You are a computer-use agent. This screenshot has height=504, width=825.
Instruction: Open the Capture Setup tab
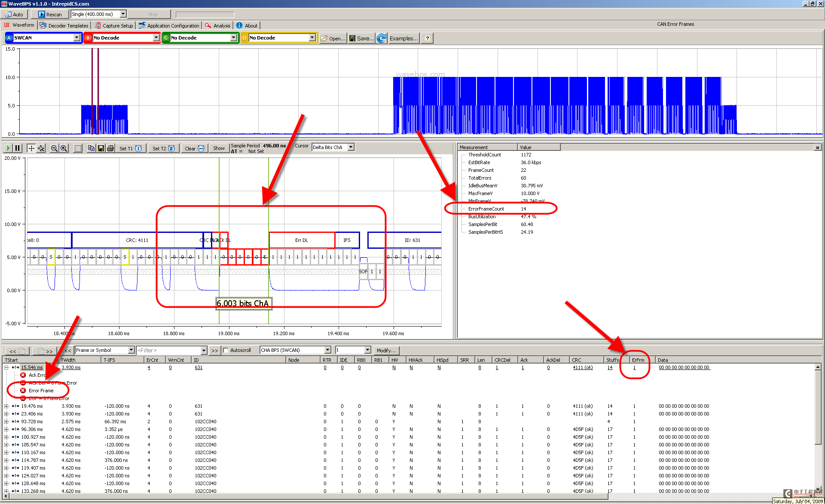(114, 26)
